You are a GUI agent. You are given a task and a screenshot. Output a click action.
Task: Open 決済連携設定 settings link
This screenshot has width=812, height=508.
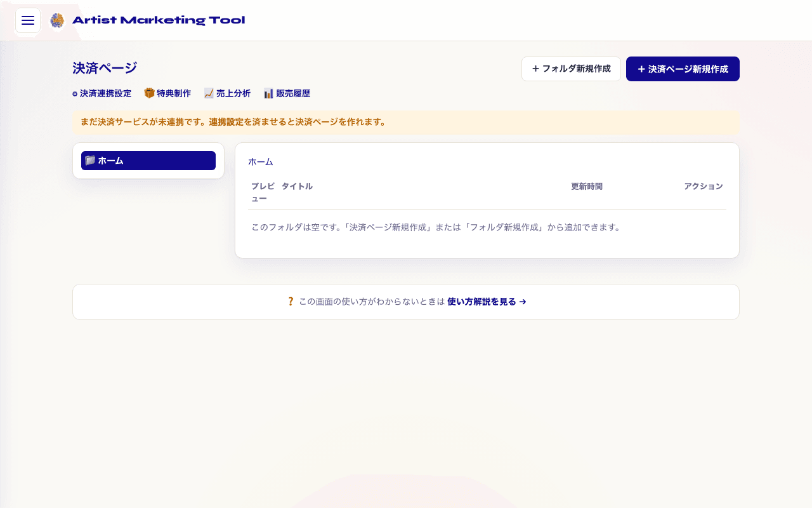coord(101,93)
